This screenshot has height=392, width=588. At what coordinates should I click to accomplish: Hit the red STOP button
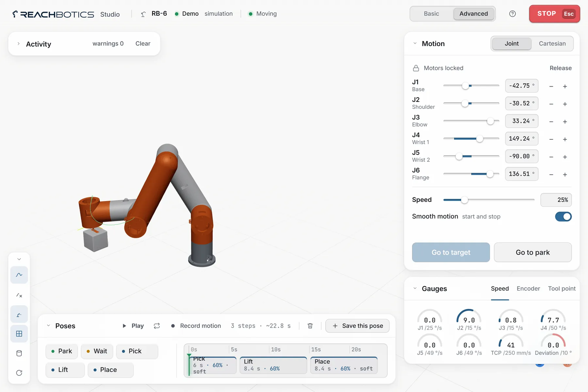click(x=554, y=14)
